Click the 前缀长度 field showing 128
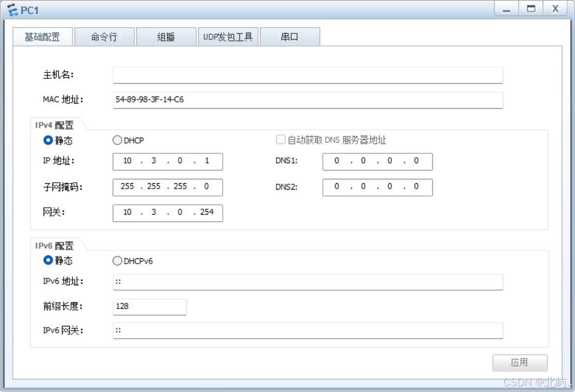 click(x=150, y=307)
